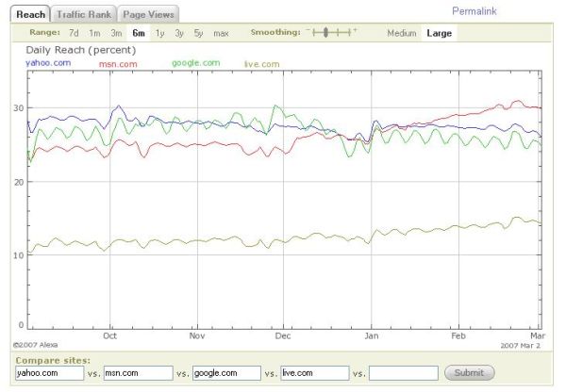Focus the msn.com compare field
The image size is (566, 392).
click(x=139, y=373)
